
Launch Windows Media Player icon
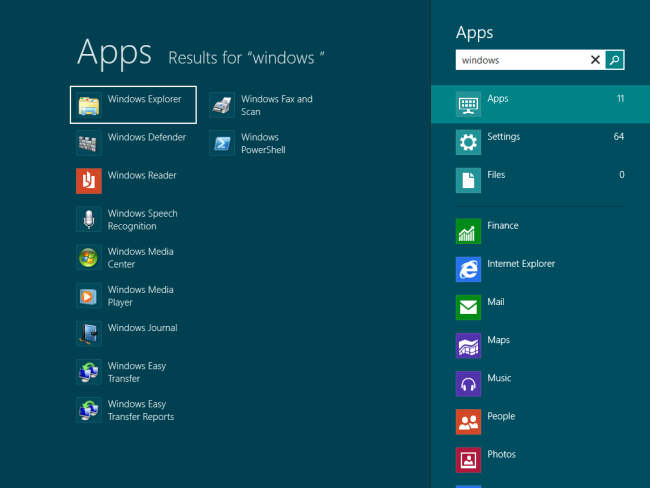89,295
